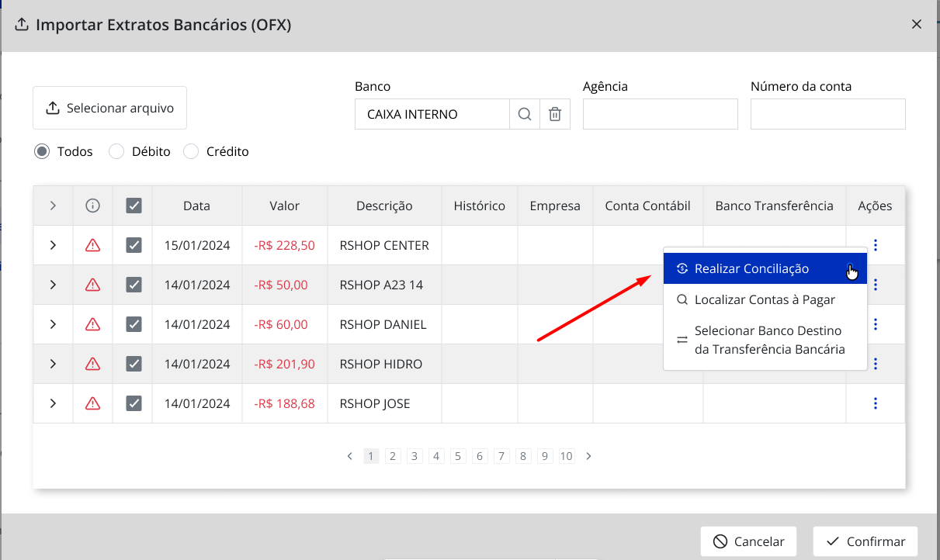Choose Localizar Contas à Pagar menu entry

click(765, 299)
